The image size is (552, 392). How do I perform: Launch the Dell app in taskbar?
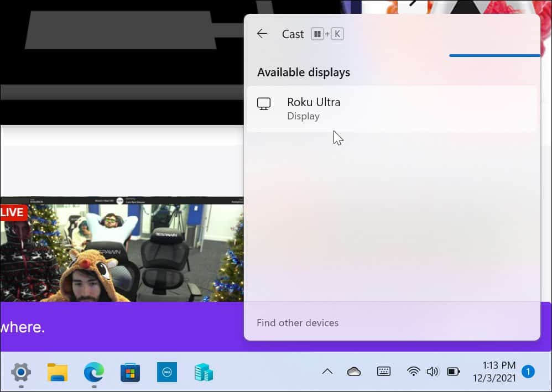pos(167,372)
